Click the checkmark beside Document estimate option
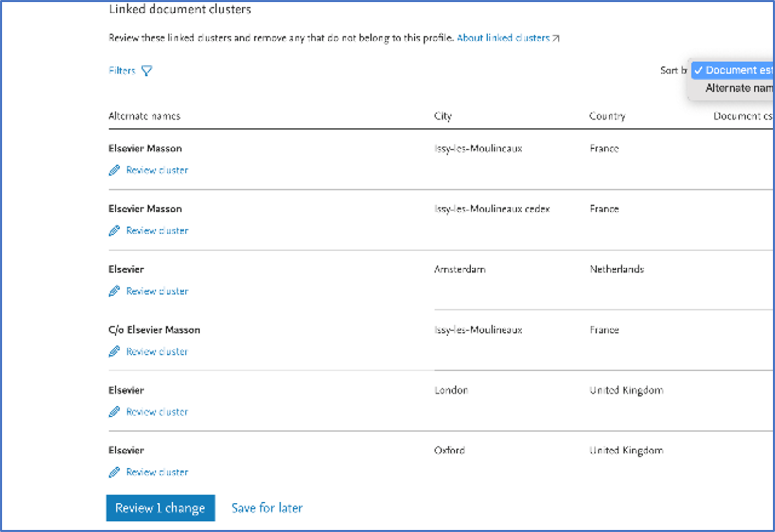This screenshot has height=532, width=775. click(x=699, y=70)
